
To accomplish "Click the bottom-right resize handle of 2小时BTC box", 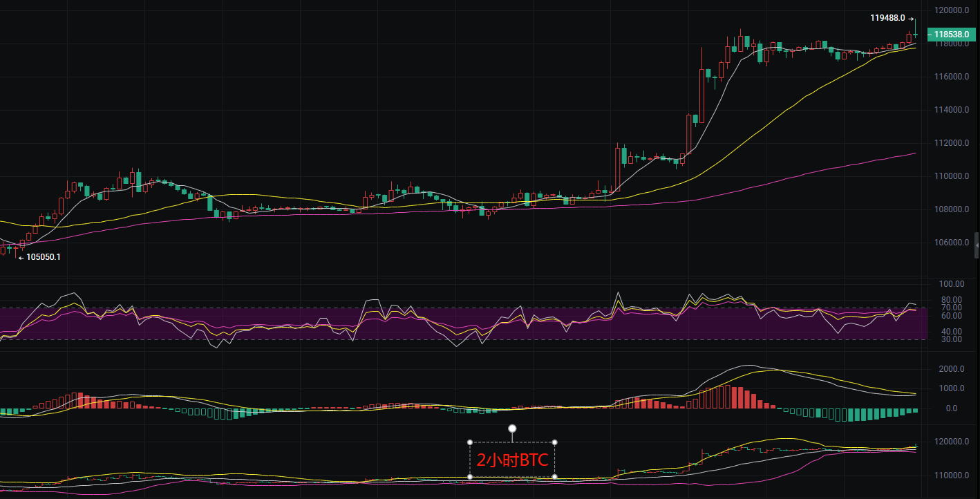I will 554,477.
